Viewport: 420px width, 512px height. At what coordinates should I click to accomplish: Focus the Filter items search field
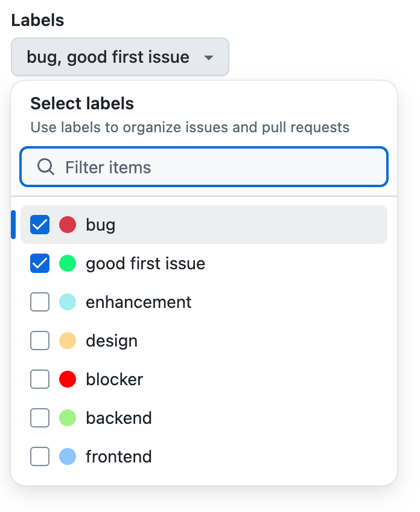pos(217,167)
